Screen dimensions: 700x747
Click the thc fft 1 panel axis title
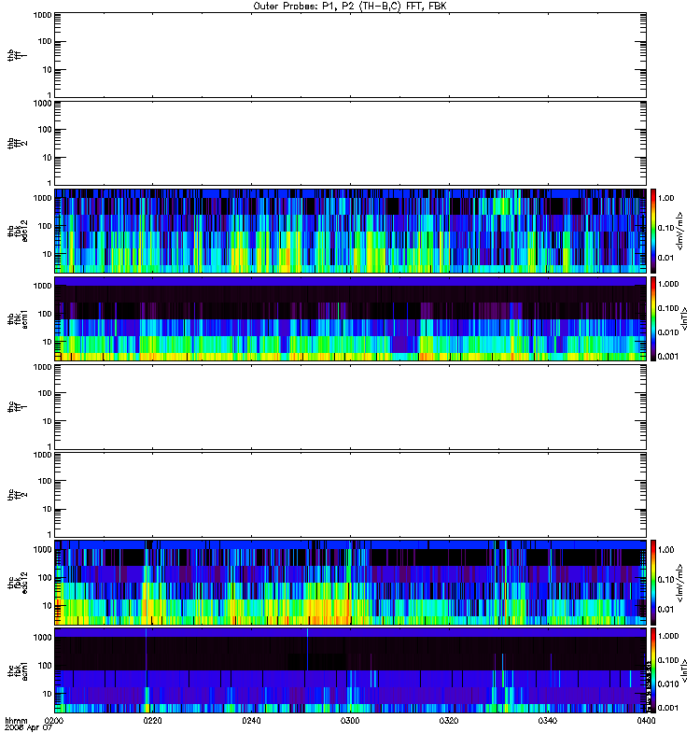click(17, 407)
